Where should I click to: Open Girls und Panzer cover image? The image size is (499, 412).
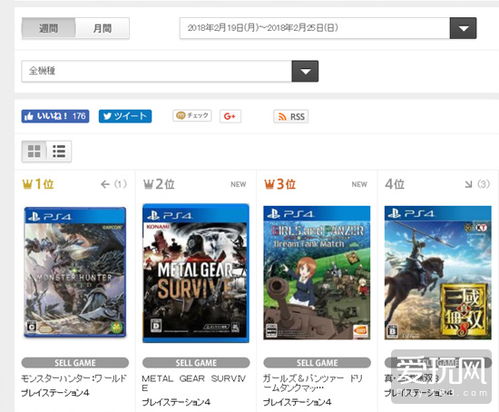pyautogui.click(x=317, y=273)
